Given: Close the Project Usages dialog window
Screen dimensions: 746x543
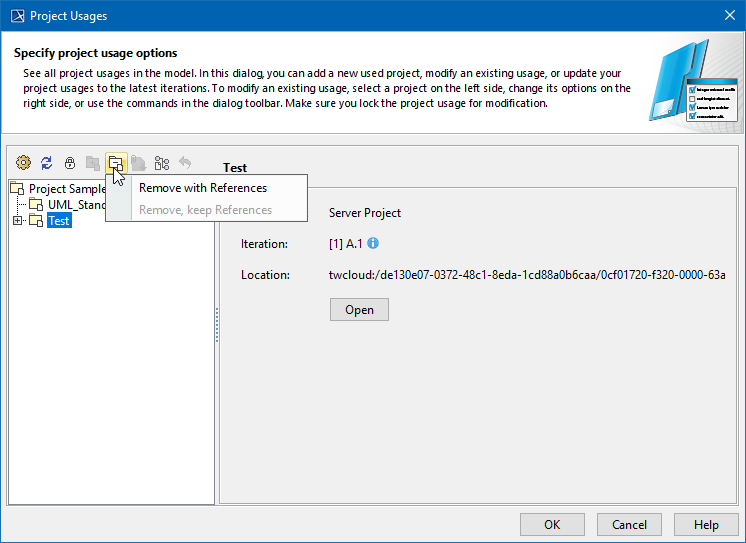Looking at the screenshot, I should [x=730, y=15].
